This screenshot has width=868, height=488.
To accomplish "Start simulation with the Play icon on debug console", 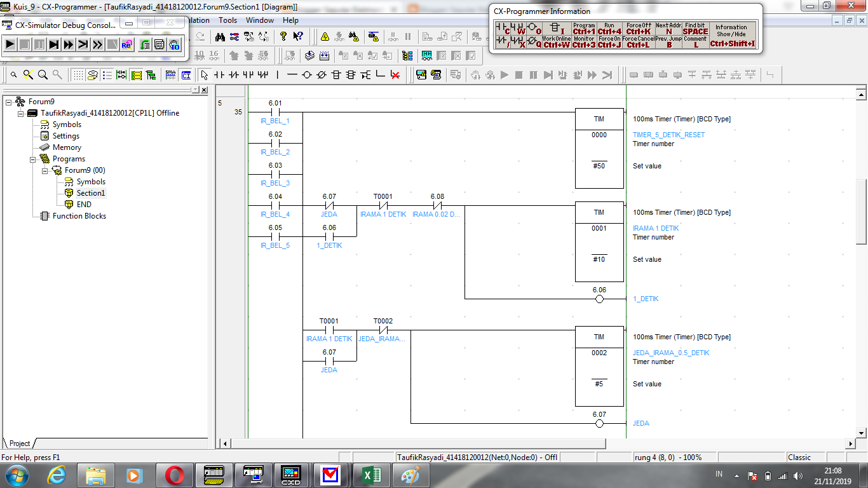I will pyautogui.click(x=10, y=44).
